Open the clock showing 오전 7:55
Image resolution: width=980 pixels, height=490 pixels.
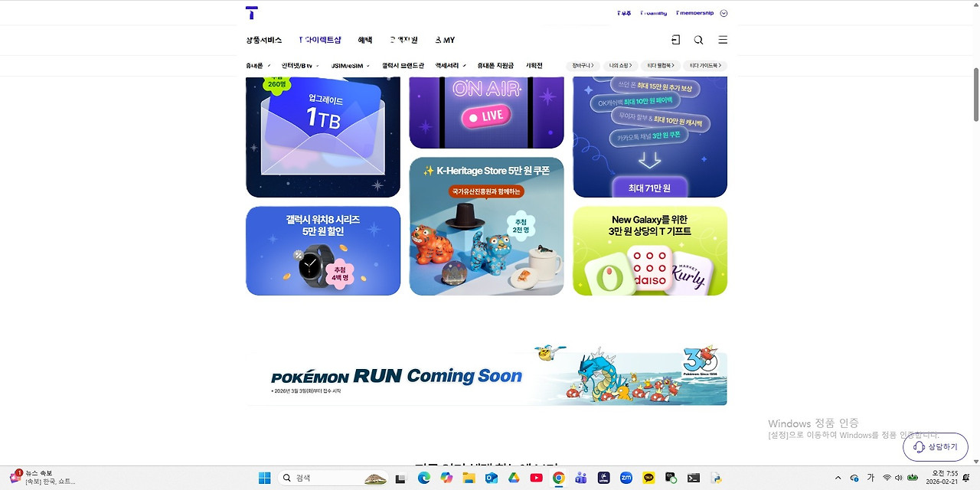[x=942, y=478]
